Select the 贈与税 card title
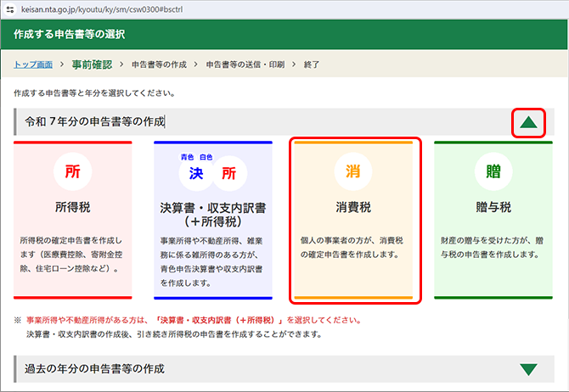This screenshot has height=392, width=569. click(493, 207)
